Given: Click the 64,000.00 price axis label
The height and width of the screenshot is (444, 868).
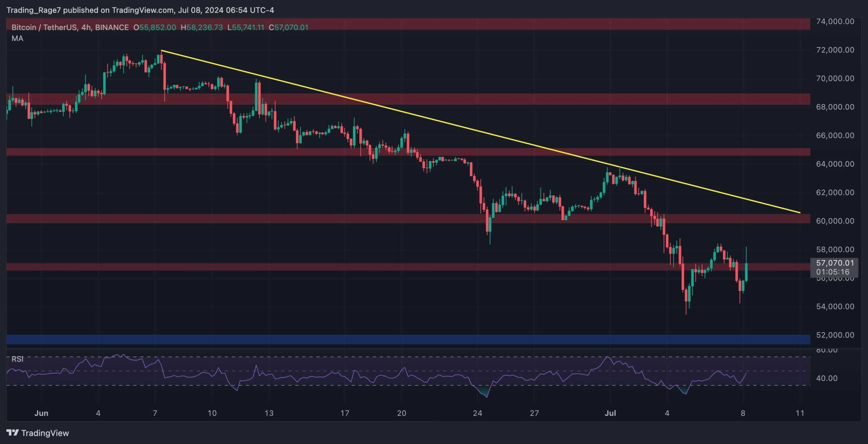Looking at the screenshot, I should click(835, 164).
